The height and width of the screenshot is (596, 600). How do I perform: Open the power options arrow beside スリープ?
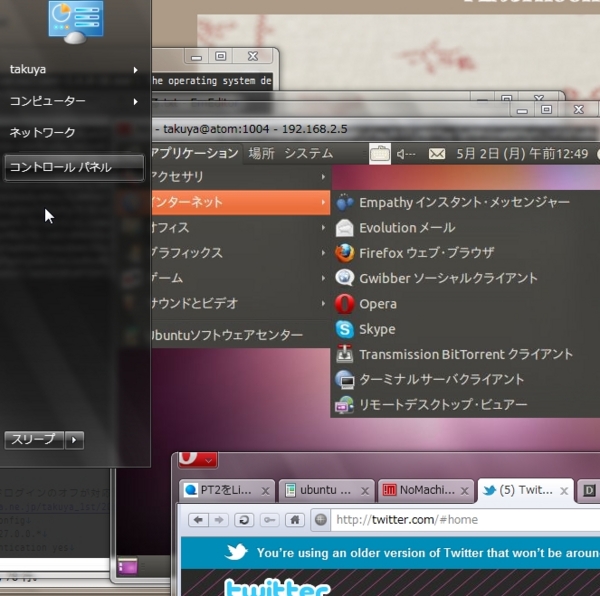[x=74, y=440]
